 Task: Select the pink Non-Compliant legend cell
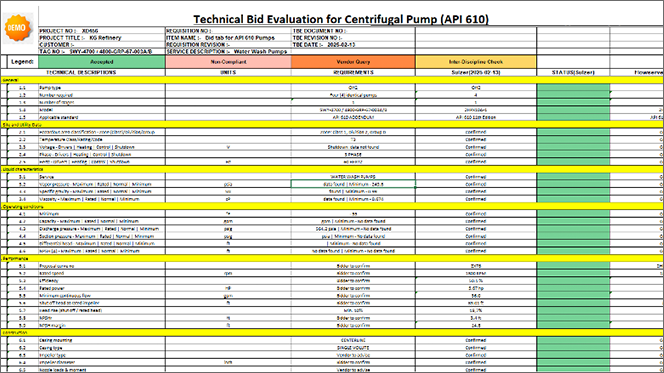(x=228, y=62)
